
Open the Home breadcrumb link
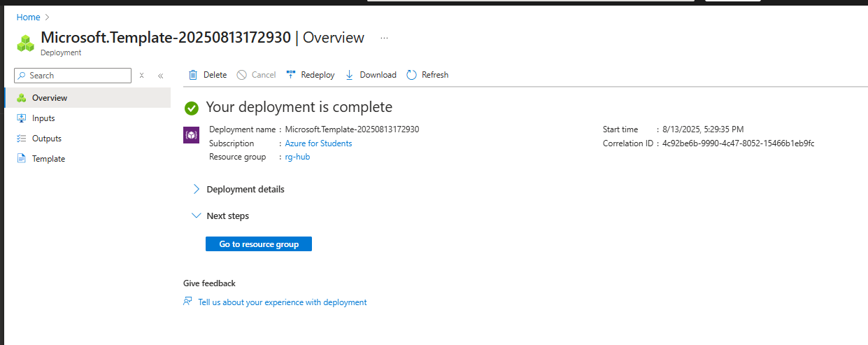(28, 17)
